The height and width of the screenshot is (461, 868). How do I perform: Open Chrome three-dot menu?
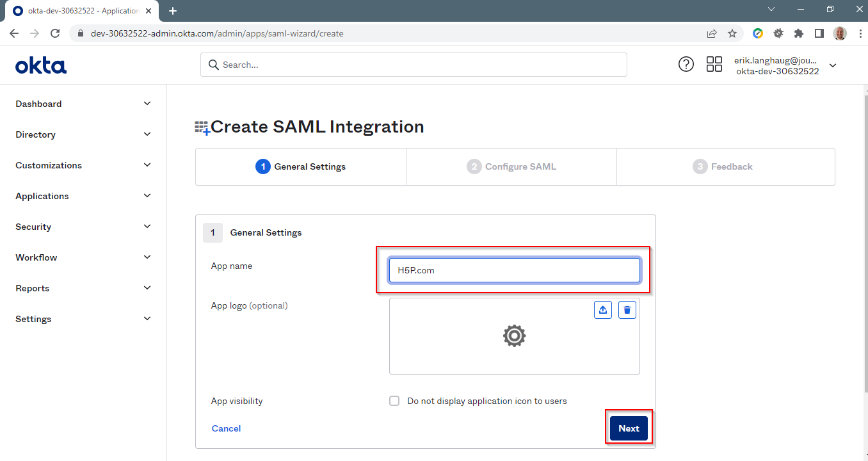[860, 33]
